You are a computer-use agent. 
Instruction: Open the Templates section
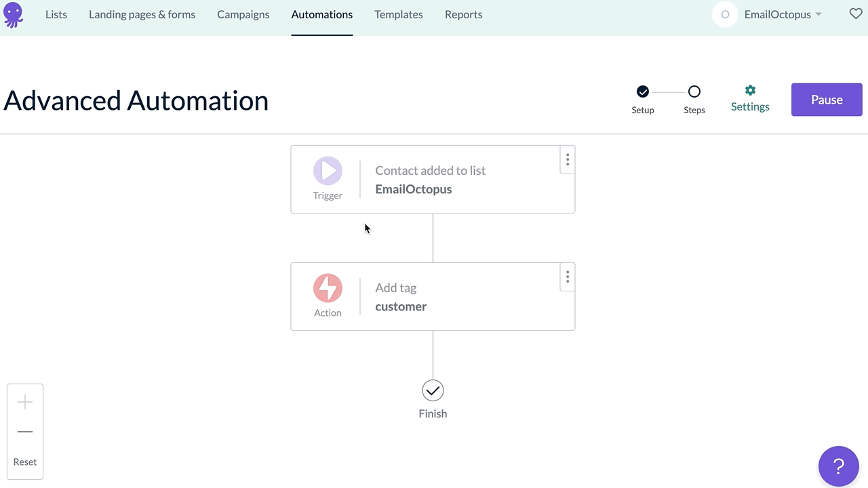tap(399, 14)
